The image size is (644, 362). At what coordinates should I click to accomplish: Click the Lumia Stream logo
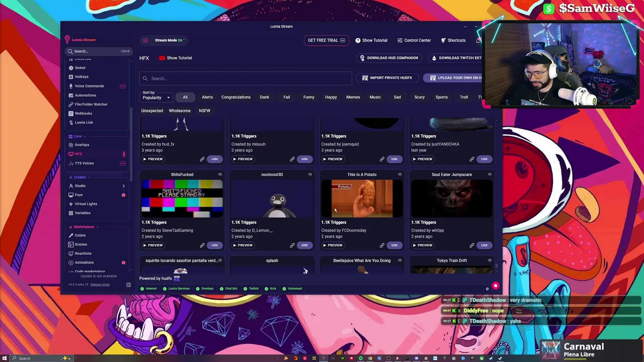pos(80,40)
